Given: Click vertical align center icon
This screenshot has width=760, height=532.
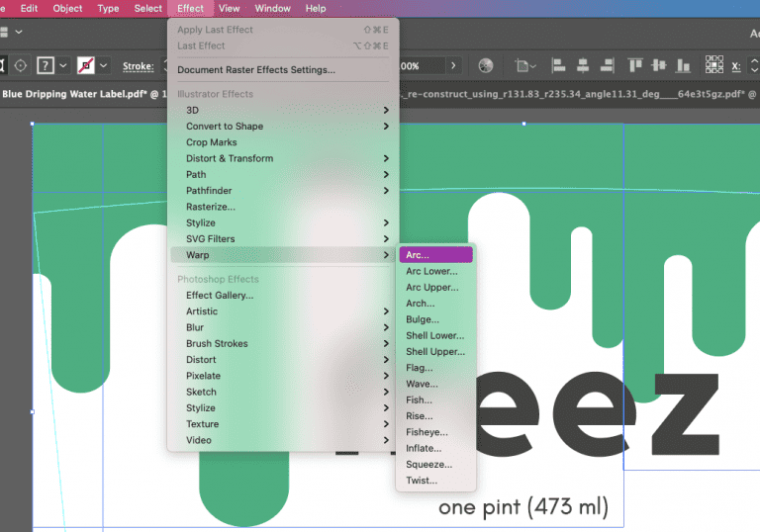Looking at the screenshot, I should click(659, 66).
